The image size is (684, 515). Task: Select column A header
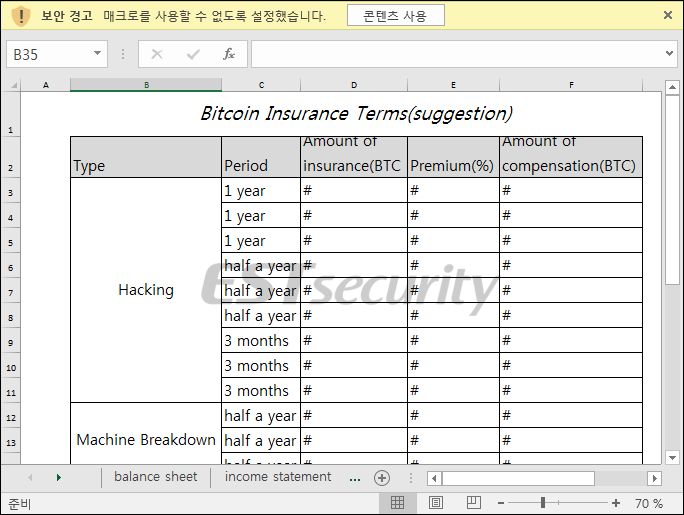[x=45, y=85]
